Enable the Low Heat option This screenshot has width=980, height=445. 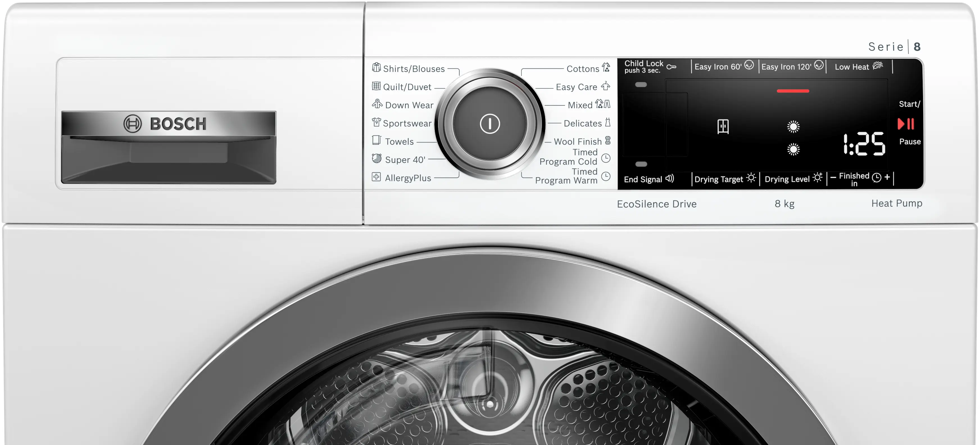pos(858,67)
